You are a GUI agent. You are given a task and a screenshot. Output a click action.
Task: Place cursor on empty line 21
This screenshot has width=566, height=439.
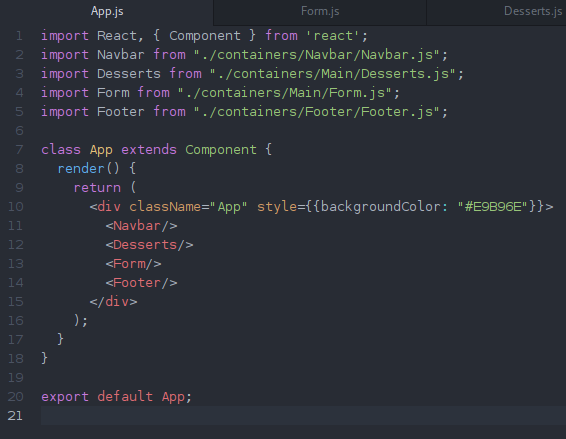click(303, 416)
